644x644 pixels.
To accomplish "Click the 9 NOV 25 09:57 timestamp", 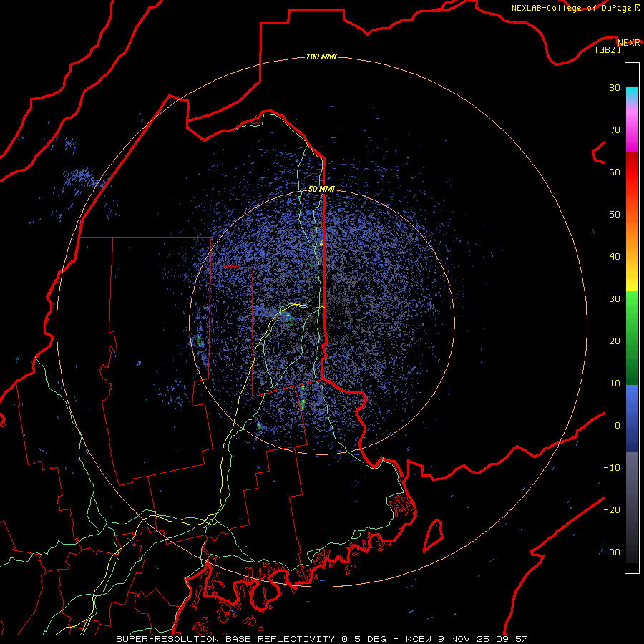I will point(482,639).
